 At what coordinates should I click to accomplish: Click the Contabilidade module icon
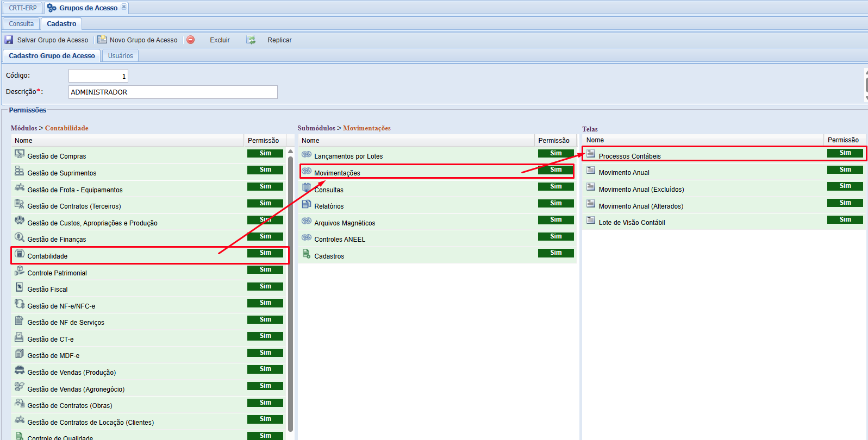click(x=20, y=254)
